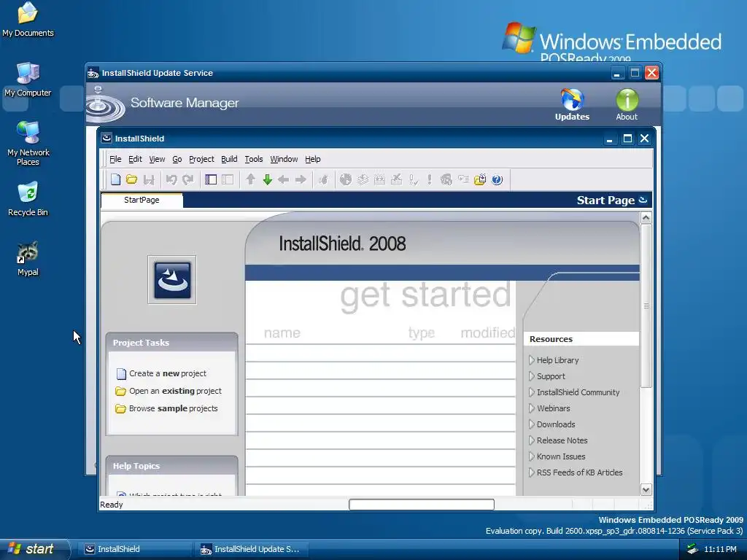
Task: Open the My Network Places desktop icon
Action: tap(28, 143)
